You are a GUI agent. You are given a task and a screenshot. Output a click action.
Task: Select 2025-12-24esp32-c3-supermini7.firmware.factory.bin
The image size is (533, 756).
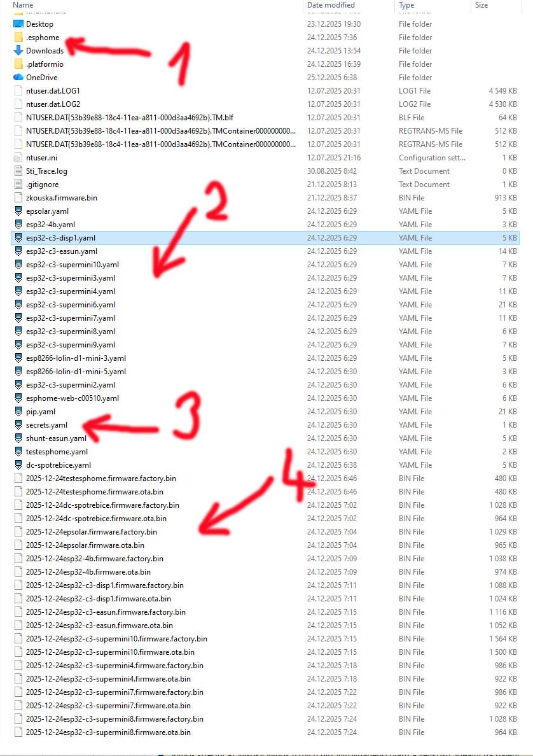tap(114, 692)
